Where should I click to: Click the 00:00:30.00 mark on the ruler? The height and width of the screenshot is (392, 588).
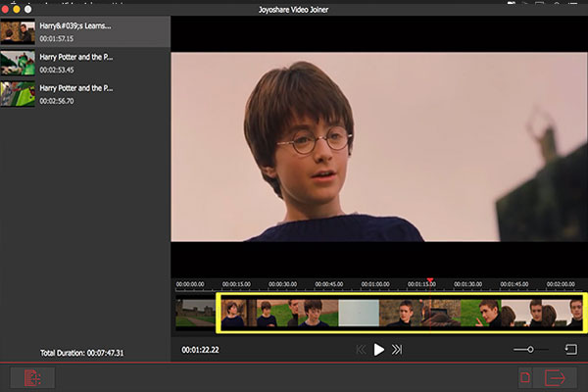(283, 285)
